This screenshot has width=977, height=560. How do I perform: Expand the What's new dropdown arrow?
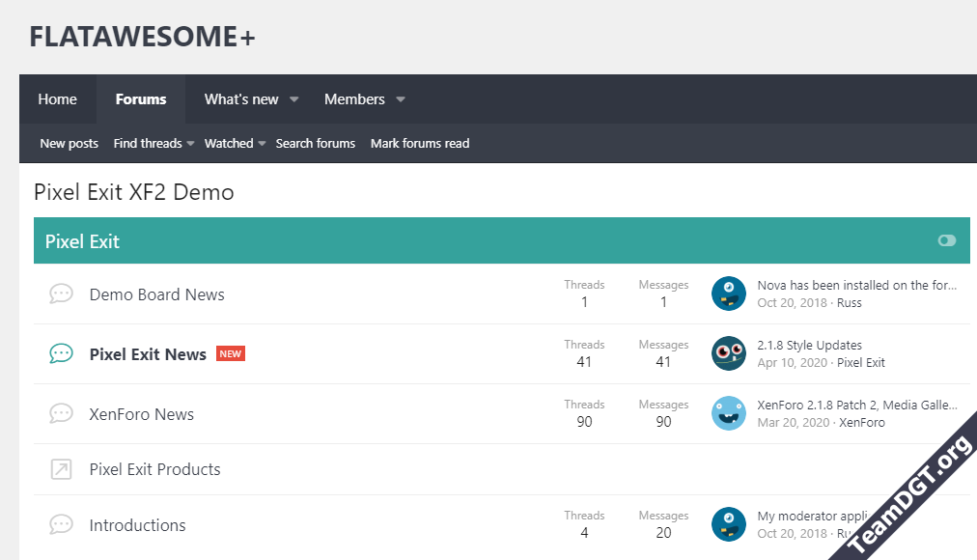[294, 99]
